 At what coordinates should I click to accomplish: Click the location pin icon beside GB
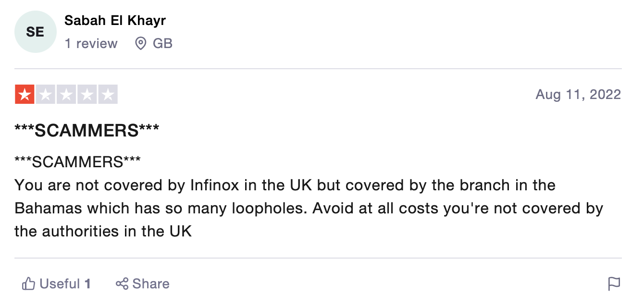coord(141,44)
